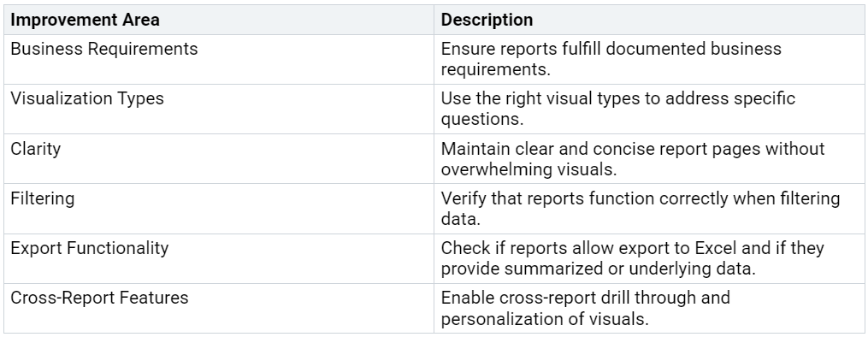This screenshot has width=868, height=337.
Task: Click the description about documented business requirements
Action: (x=611, y=59)
